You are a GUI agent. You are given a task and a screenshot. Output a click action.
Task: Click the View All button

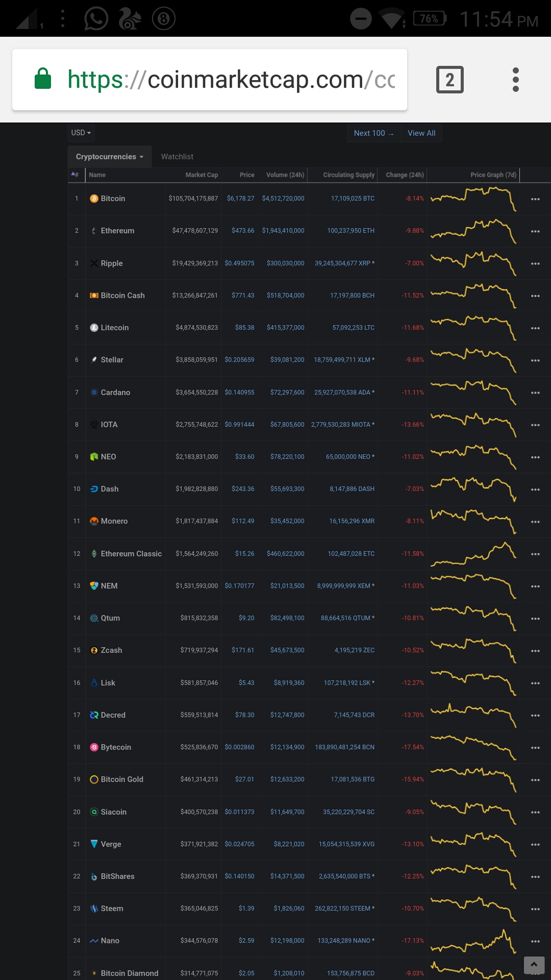[x=421, y=133]
